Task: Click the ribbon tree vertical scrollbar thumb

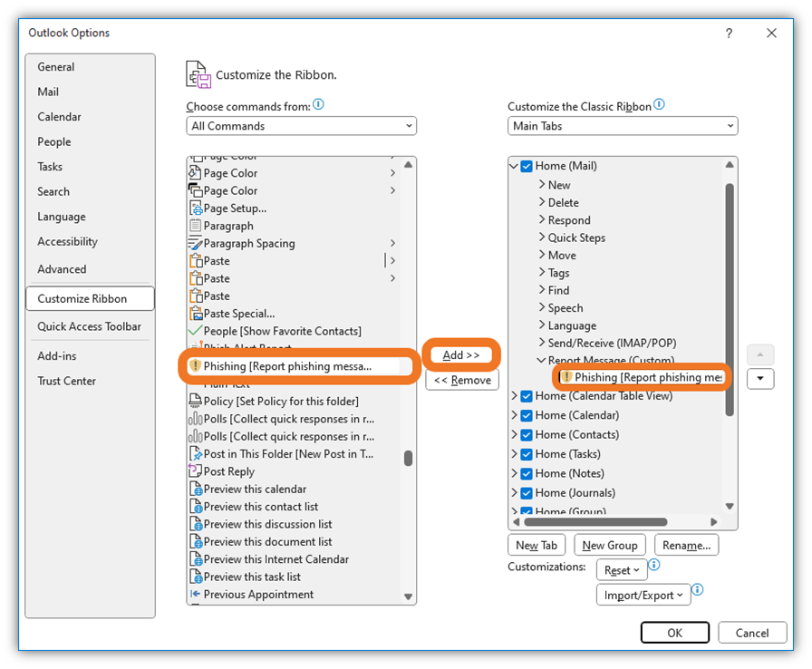Action: pos(730,299)
